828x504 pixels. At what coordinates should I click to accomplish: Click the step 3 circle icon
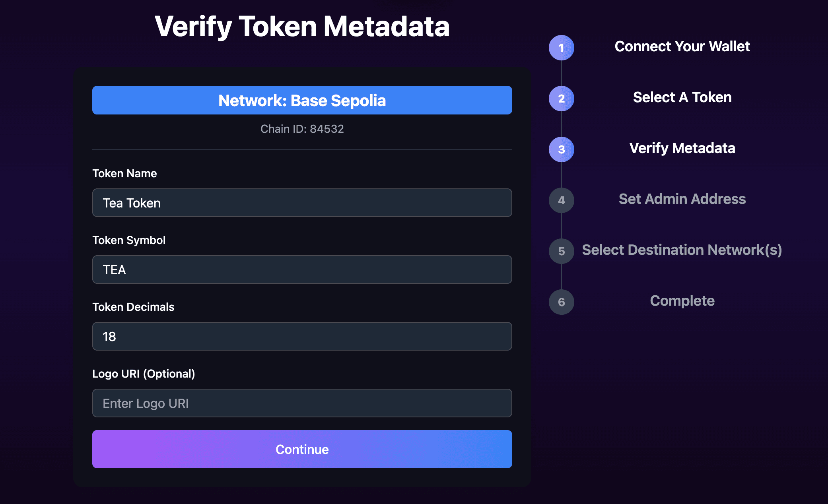coord(561,149)
